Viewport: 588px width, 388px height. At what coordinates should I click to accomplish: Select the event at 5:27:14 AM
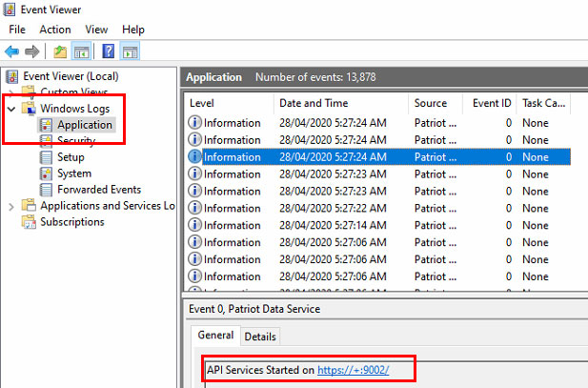click(x=379, y=225)
